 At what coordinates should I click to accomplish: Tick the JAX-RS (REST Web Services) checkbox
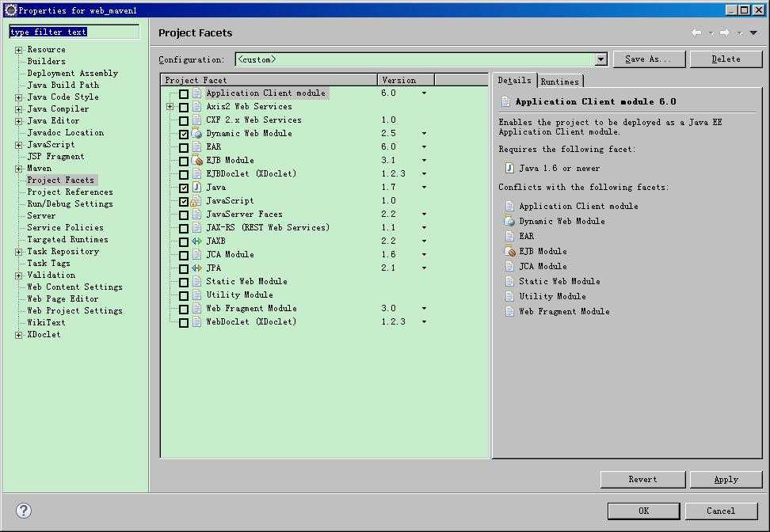point(184,228)
